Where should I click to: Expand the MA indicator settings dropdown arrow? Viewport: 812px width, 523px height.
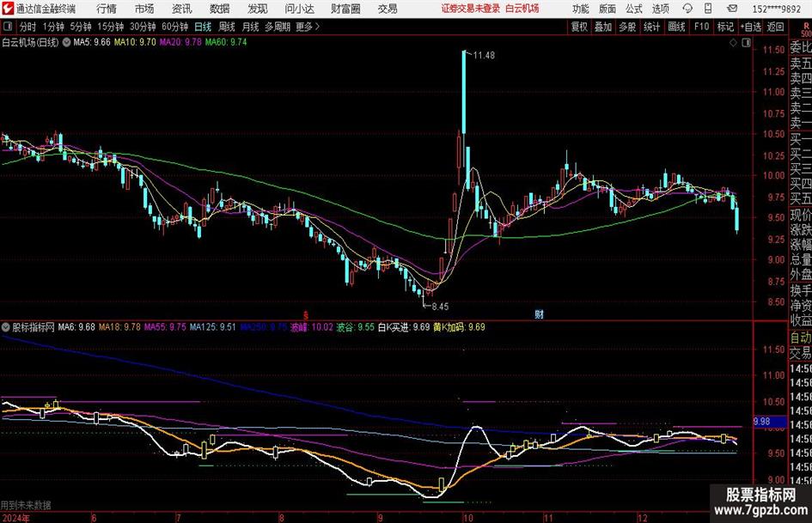click(x=67, y=41)
